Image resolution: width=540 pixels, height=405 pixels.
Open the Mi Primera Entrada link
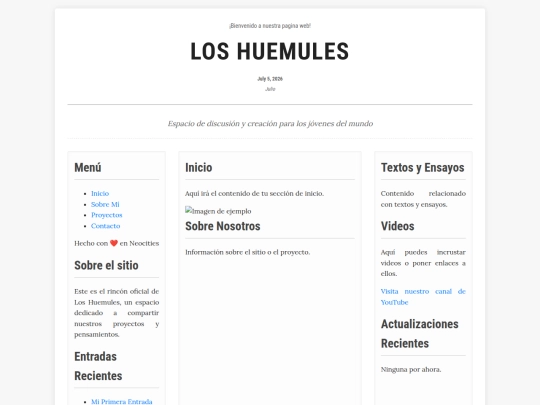coord(122,401)
